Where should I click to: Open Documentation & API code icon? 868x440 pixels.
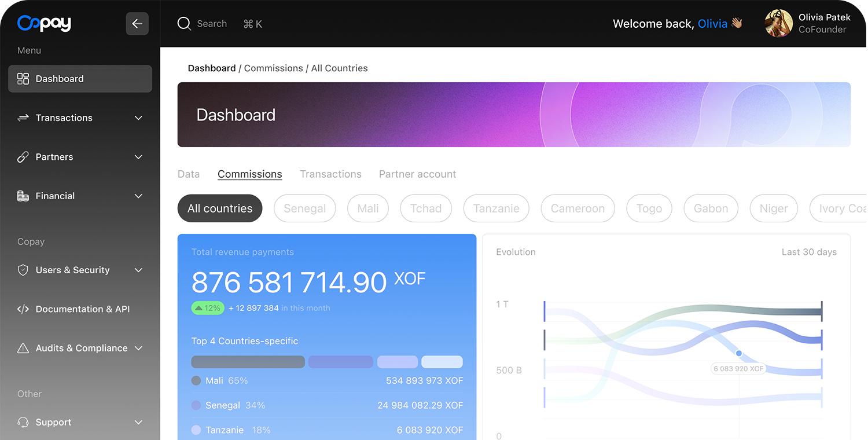[23, 309]
